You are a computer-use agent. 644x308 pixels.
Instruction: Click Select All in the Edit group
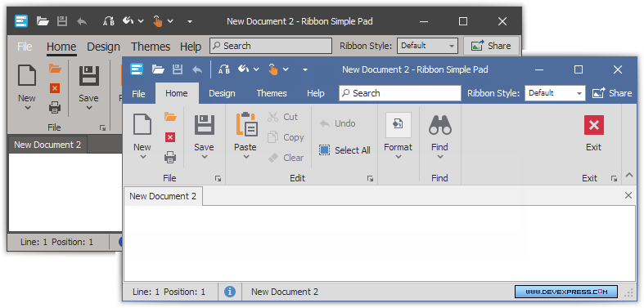[345, 150]
